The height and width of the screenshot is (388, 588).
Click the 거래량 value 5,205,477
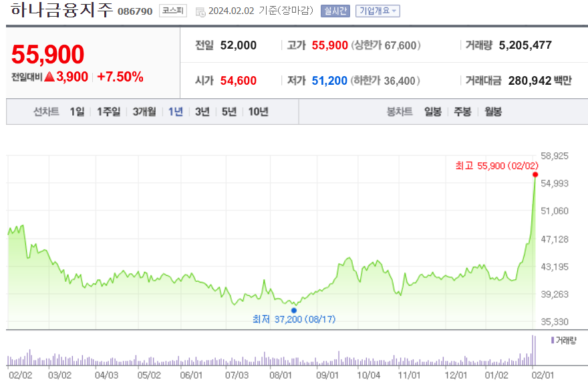coord(525,45)
